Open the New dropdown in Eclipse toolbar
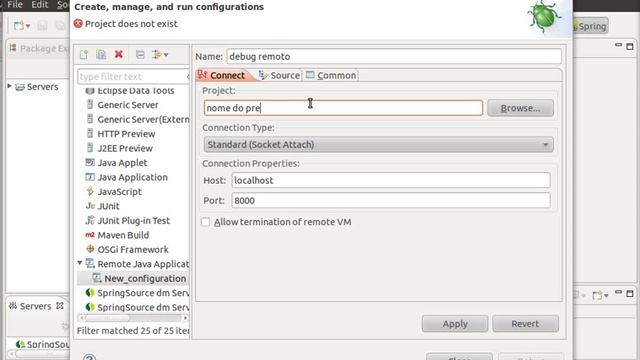 [x=28, y=26]
